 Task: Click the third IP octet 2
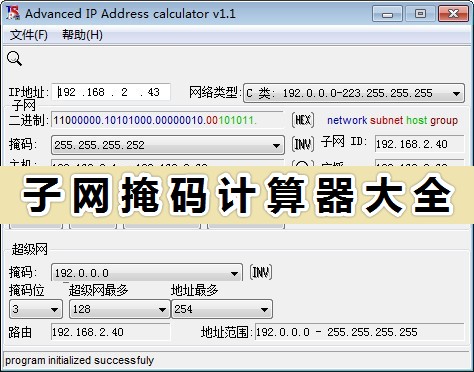[124, 92]
